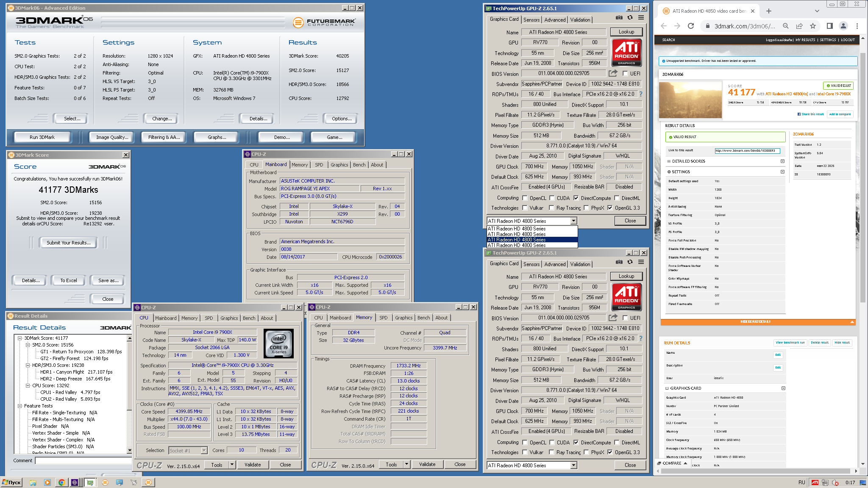This screenshot has width=868, height=488.
Task: Click To Excel button in 3DMark Score
Action: [x=68, y=280]
